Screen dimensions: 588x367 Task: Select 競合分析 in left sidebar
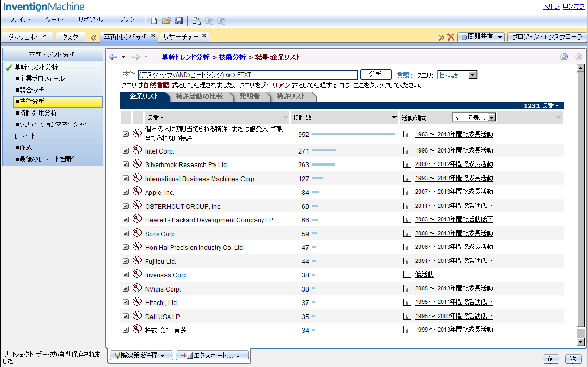click(32, 90)
